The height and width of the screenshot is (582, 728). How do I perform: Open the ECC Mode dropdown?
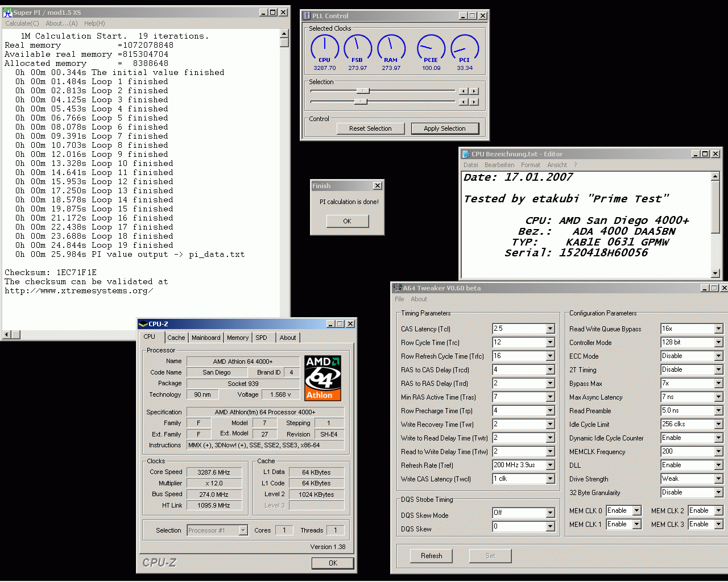click(x=718, y=356)
